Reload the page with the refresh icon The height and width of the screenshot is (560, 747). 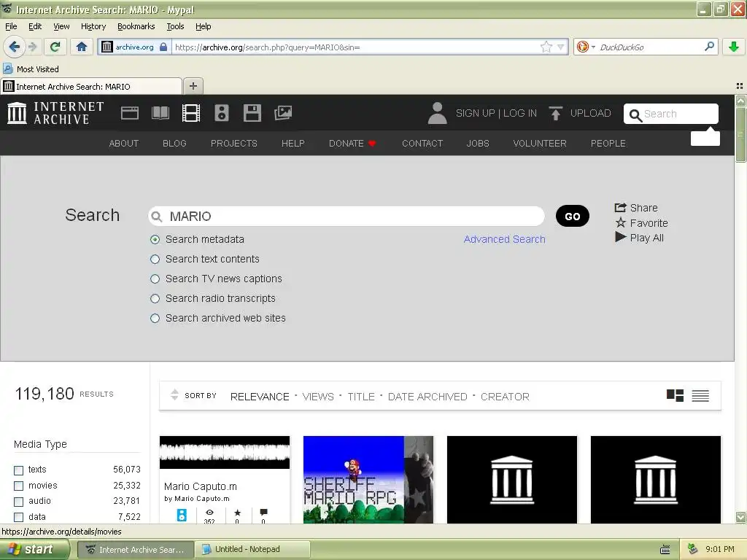point(55,47)
